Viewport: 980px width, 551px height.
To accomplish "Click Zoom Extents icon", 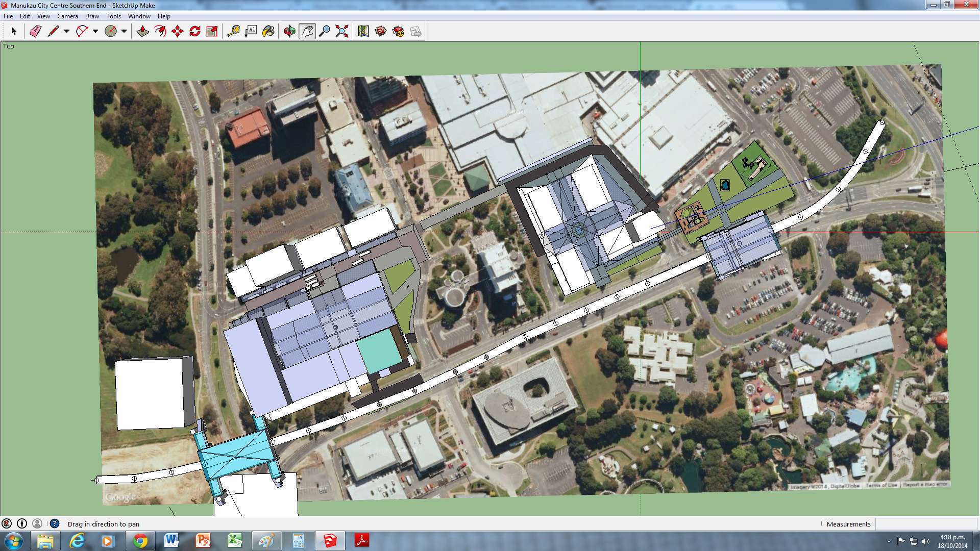I will pos(342,32).
